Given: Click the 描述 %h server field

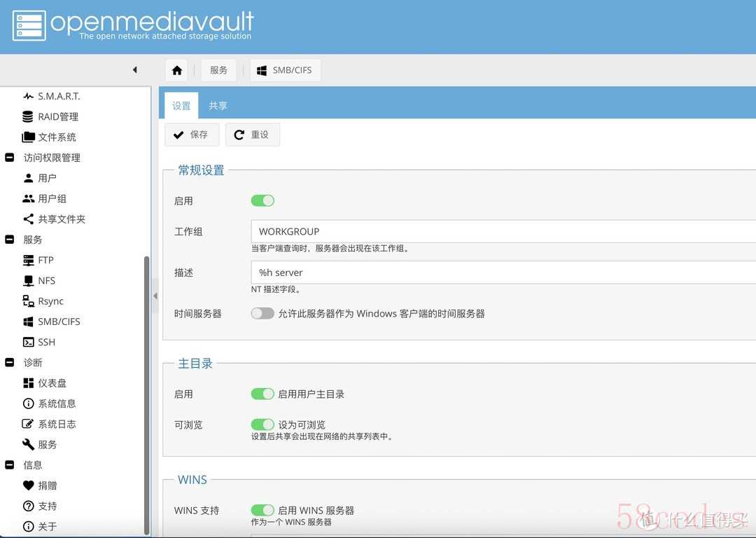Looking at the screenshot, I should (503, 273).
